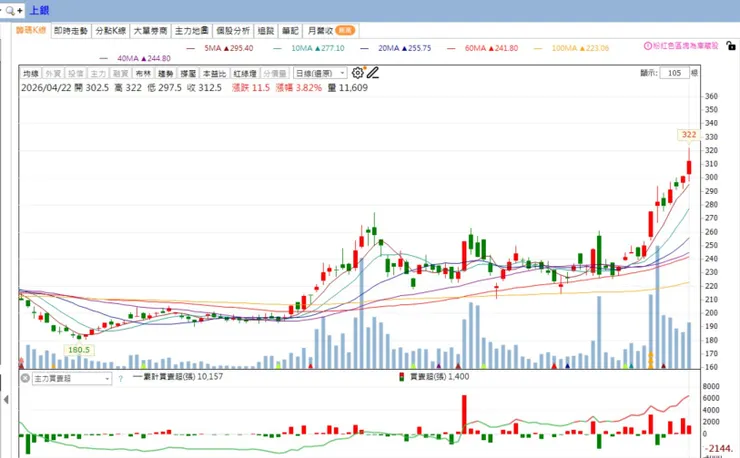The height and width of the screenshot is (458, 740).
Task: Toggle the 融資 overlay button
Action: pyautogui.click(x=120, y=73)
